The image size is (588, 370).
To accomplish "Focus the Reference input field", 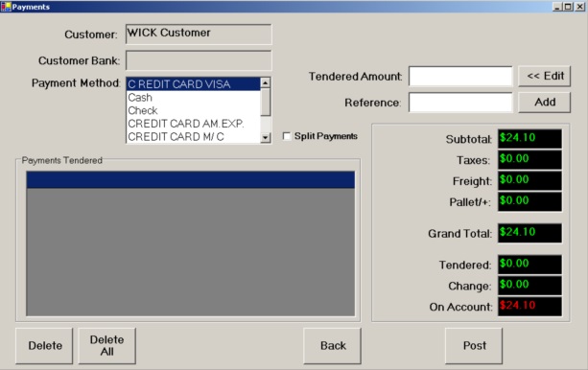I will click(460, 103).
